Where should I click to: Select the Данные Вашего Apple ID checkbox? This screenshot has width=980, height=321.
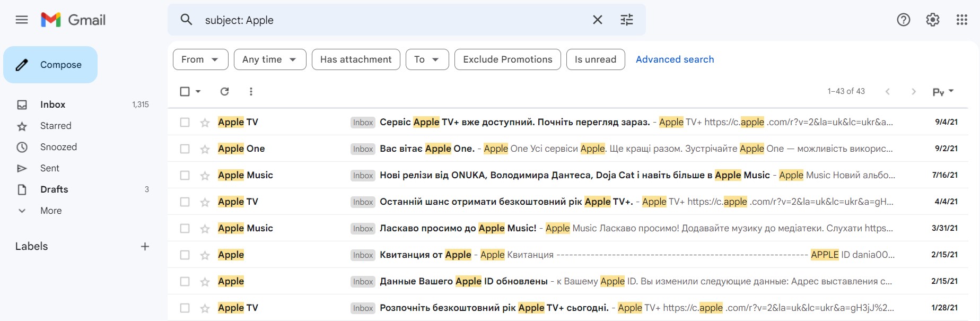[x=185, y=282]
